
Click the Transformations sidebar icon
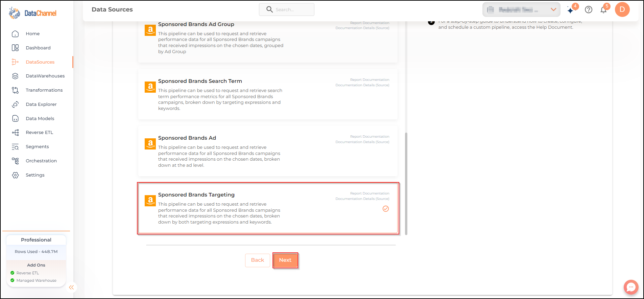pyautogui.click(x=15, y=90)
